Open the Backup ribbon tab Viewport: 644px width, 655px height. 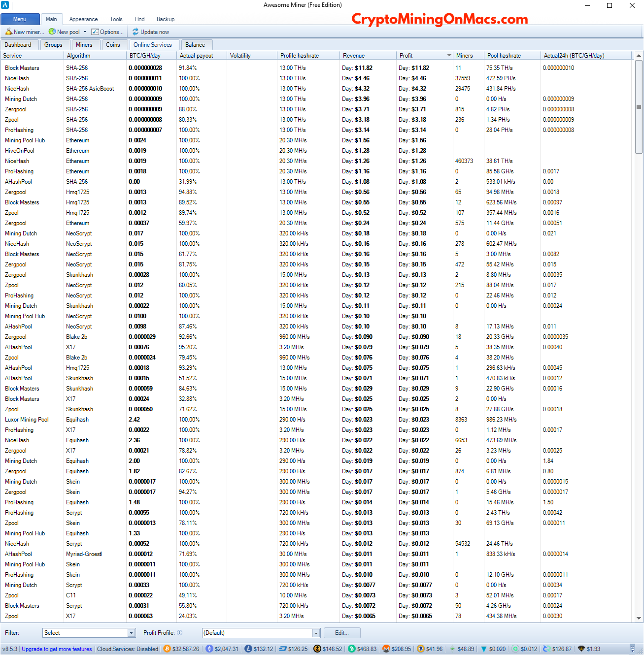point(166,19)
